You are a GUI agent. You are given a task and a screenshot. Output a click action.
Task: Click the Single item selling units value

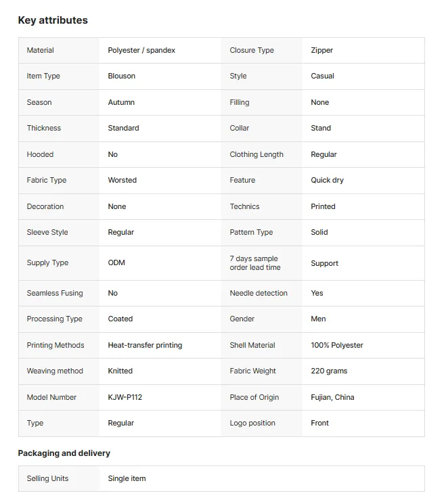127,478
